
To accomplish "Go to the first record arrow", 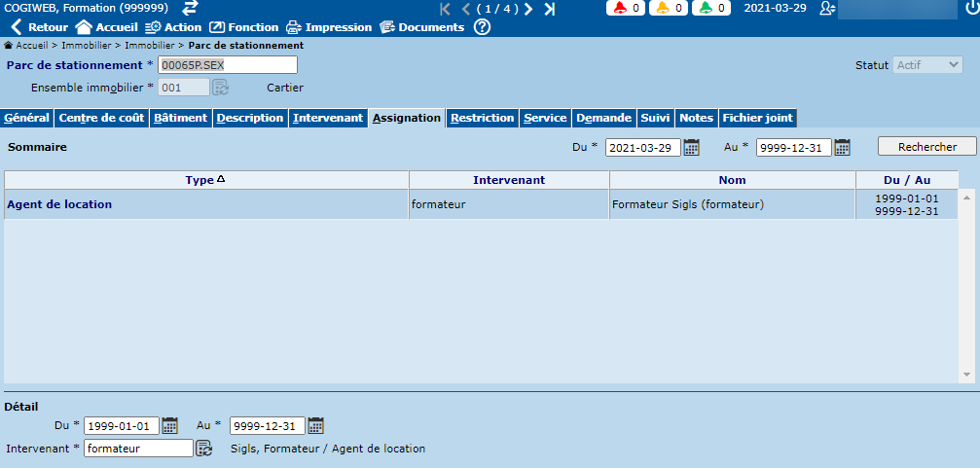I will 446,9.
